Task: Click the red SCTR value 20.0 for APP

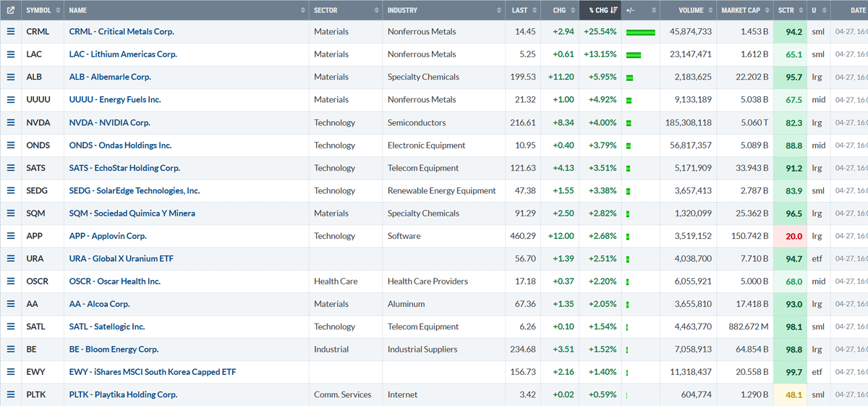Action: 790,236
